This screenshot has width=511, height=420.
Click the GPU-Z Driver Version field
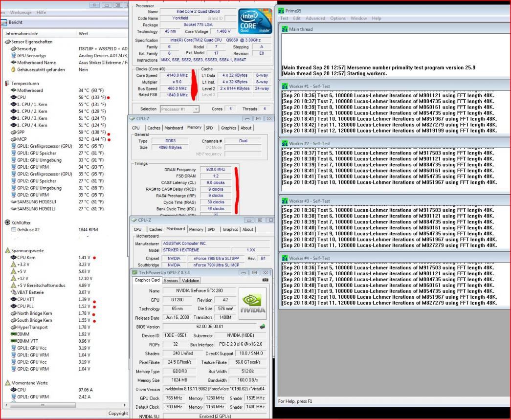pyautogui.click(x=215, y=389)
